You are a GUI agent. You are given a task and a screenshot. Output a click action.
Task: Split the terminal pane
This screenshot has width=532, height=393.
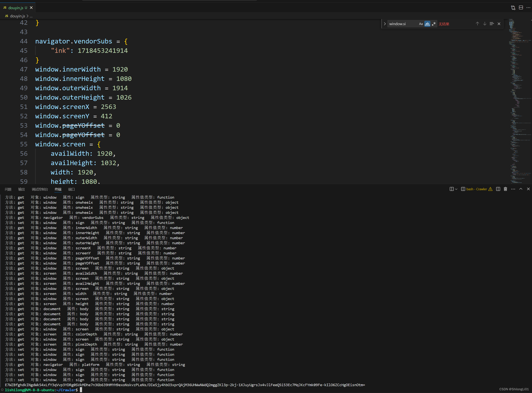pos(498,189)
